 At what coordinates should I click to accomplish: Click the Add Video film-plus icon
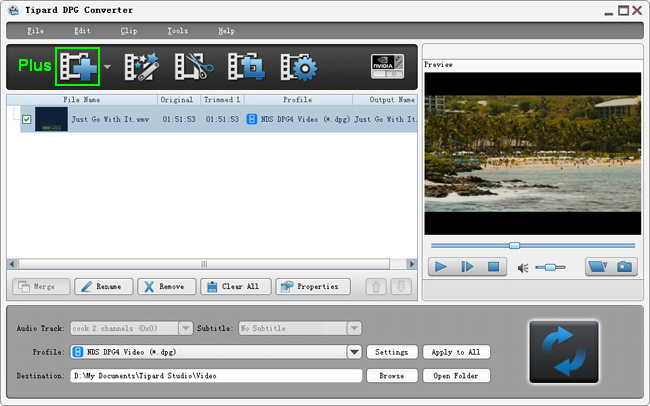(78, 67)
